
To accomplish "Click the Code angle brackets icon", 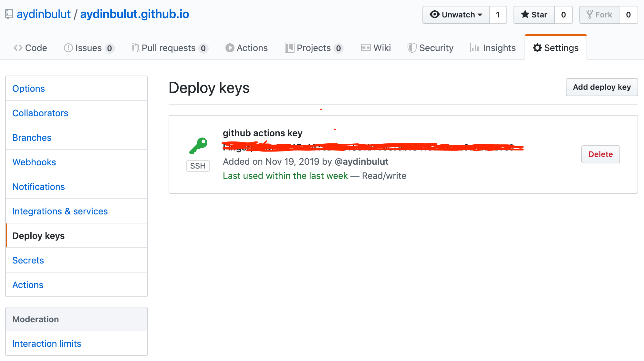I will 18,48.
